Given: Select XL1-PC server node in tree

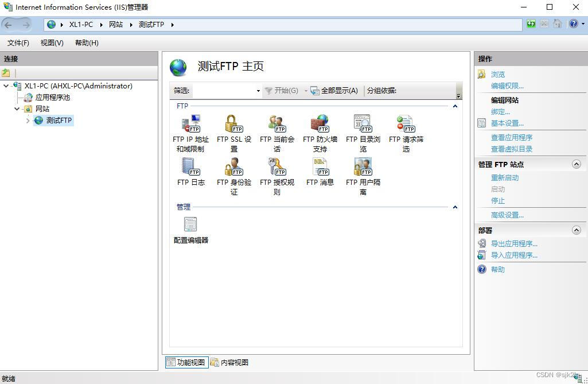Looking at the screenshot, I should click(79, 86).
